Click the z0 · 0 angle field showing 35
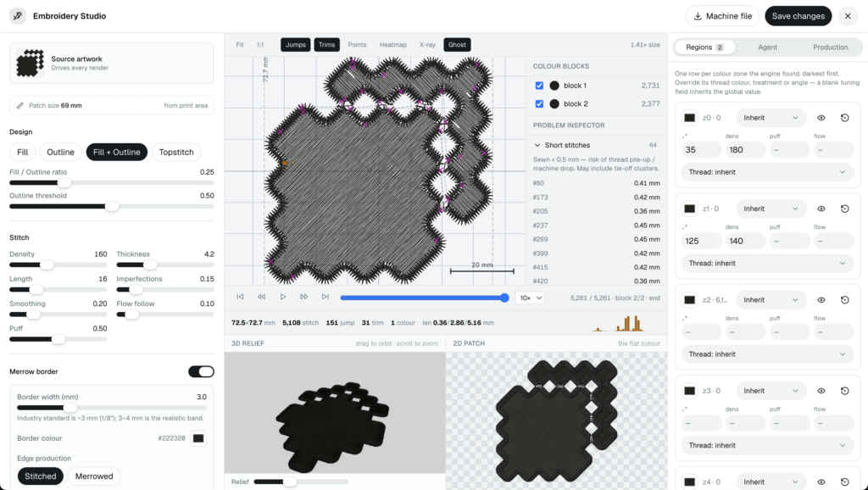The image size is (868, 490). (x=701, y=150)
